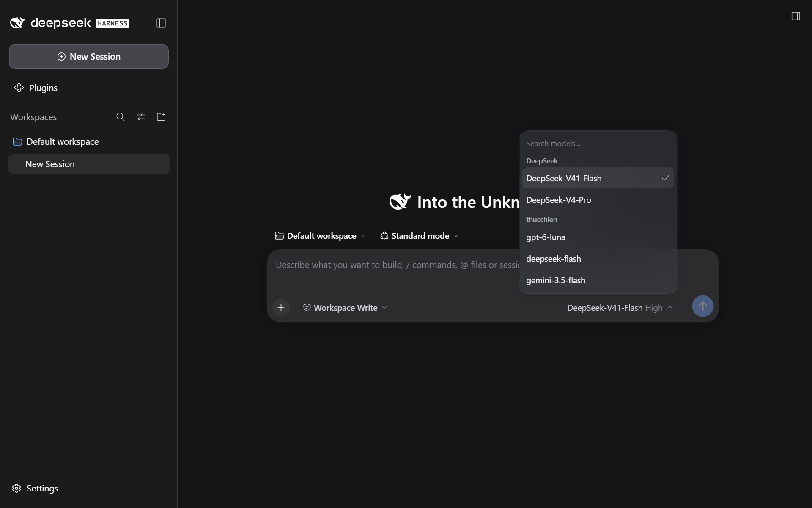Open the Workspace Write permission dropdown

pyautogui.click(x=345, y=308)
